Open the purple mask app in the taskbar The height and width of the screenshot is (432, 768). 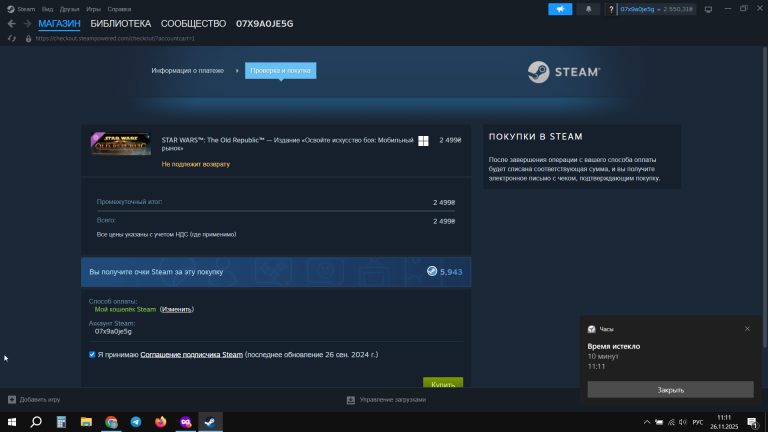click(186, 422)
